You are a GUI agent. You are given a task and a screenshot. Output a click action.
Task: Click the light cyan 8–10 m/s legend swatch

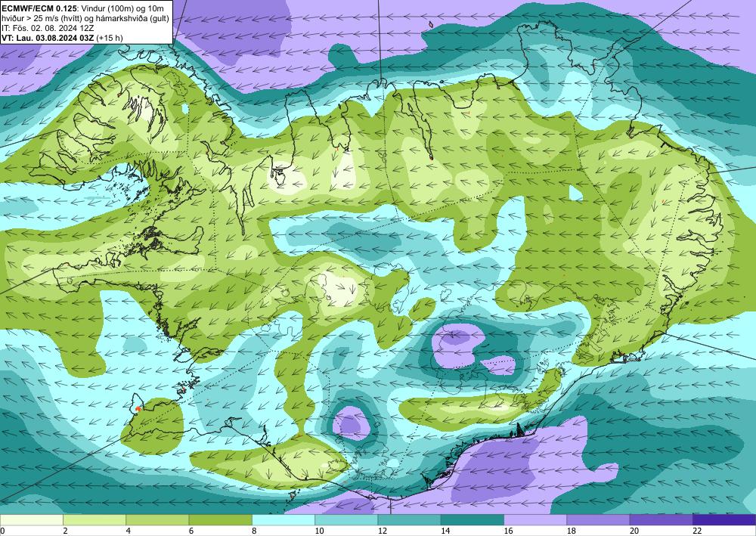(x=283, y=519)
